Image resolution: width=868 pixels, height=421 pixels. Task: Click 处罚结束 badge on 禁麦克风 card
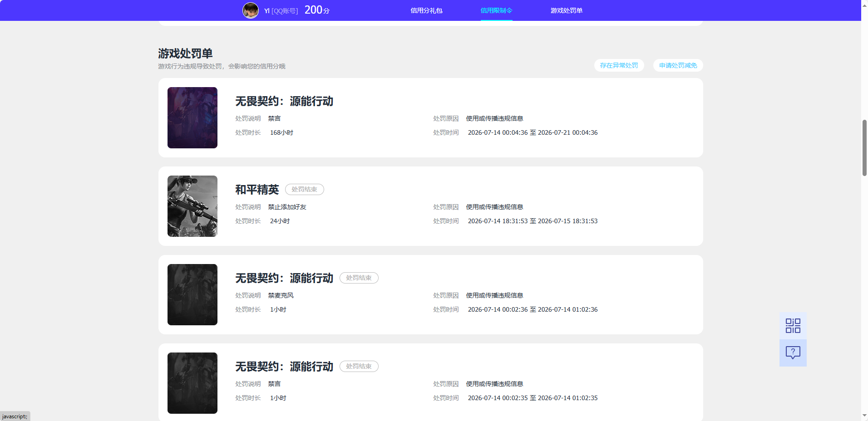click(x=359, y=278)
